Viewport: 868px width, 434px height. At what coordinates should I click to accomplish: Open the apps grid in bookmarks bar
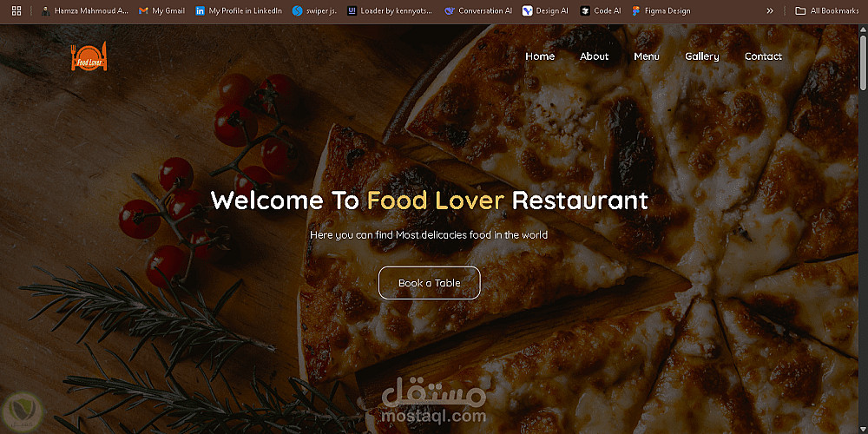16,10
